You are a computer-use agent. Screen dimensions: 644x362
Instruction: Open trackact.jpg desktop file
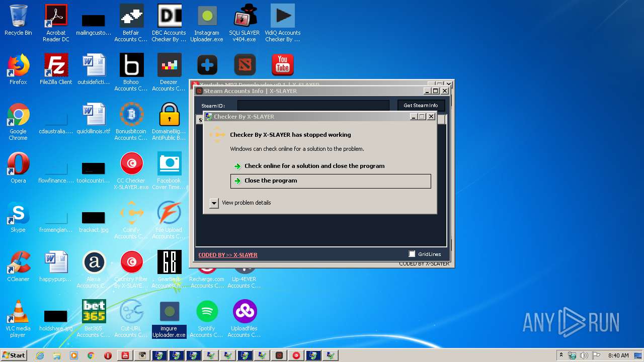pos(94,221)
